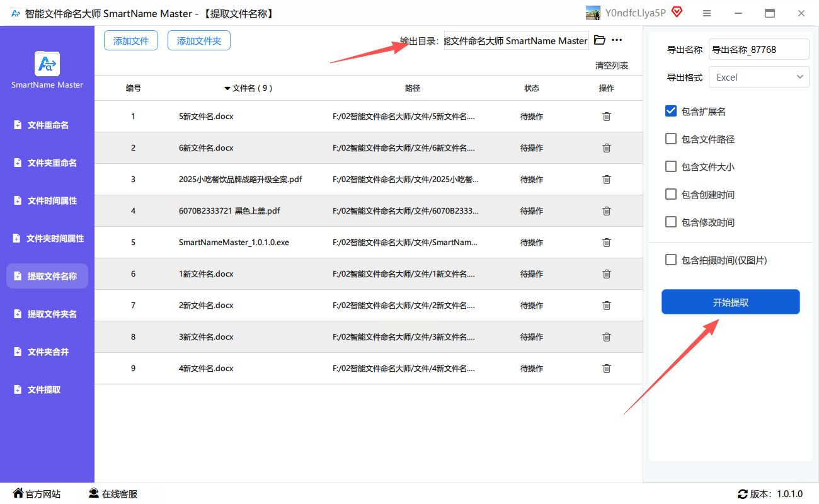
Task: Click file name 5新文件名.docx
Action: (x=206, y=117)
